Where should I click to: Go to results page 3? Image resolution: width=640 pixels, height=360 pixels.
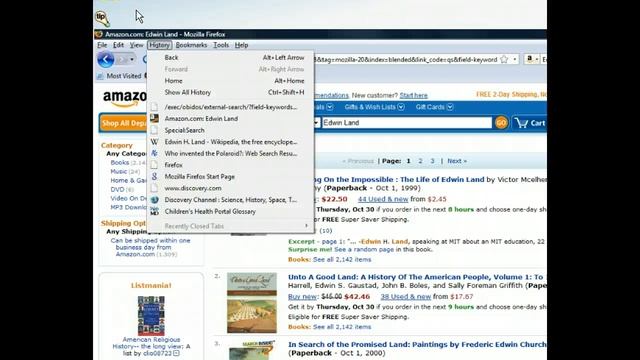(432, 161)
